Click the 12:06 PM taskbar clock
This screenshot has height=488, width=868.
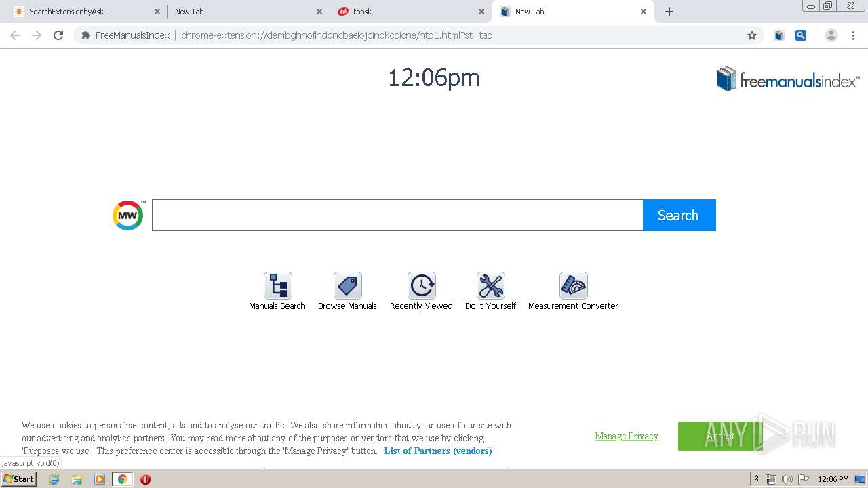(x=833, y=479)
